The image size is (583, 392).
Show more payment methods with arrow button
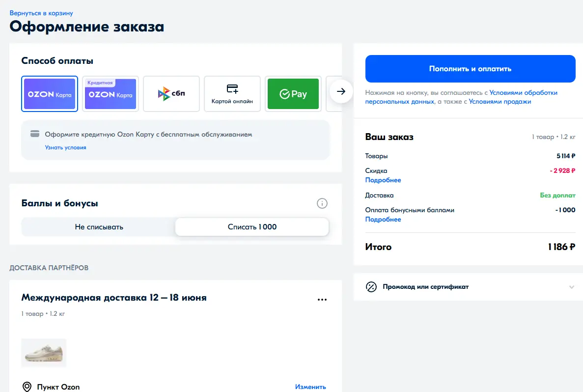point(341,91)
